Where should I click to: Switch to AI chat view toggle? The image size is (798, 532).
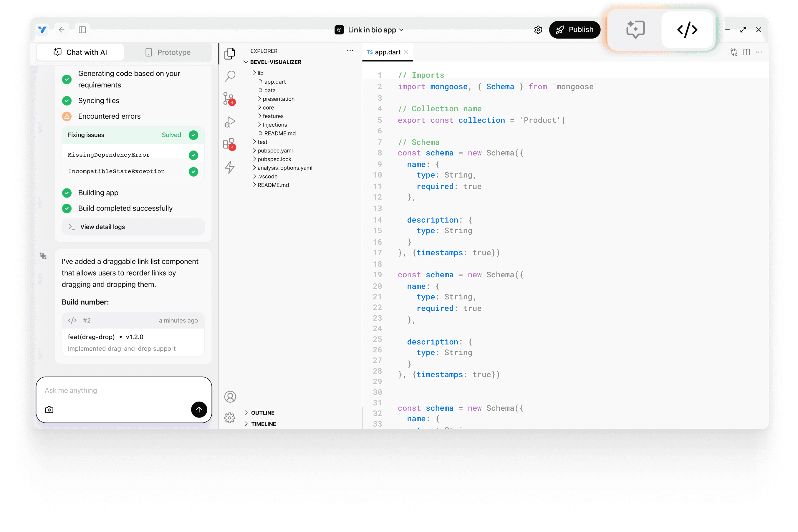point(635,30)
